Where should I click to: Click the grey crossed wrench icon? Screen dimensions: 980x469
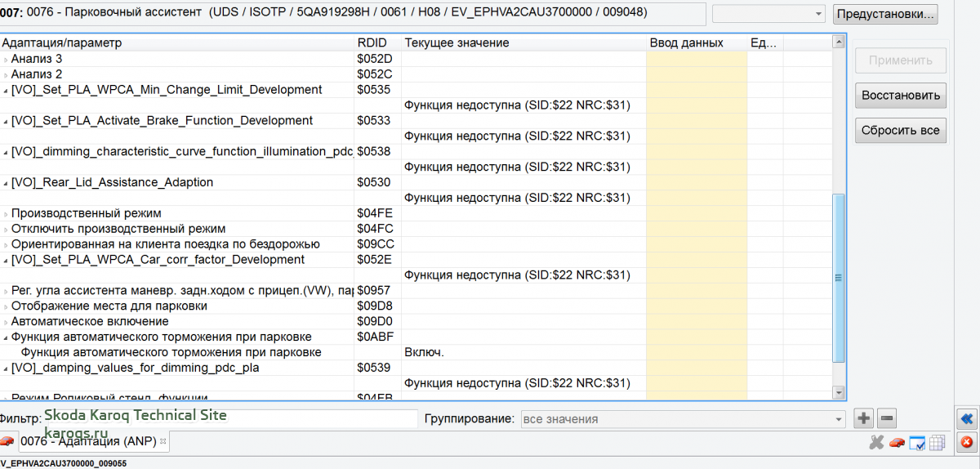(876, 442)
